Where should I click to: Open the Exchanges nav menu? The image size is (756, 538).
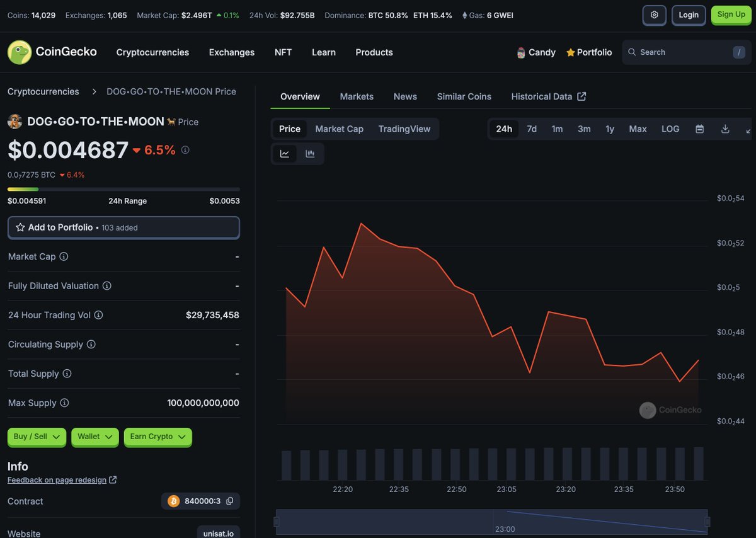click(x=232, y=52)
